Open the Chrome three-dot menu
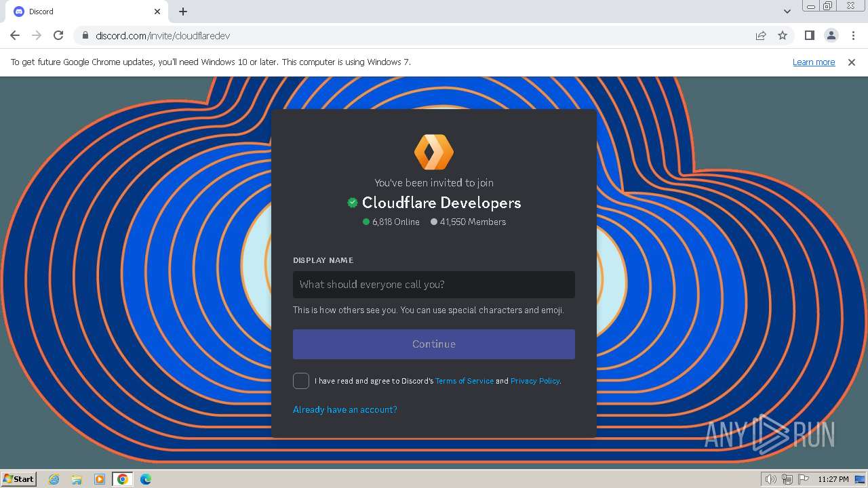Screen dimensions: 868x488 pyautogui.click(x=853, y=35)
